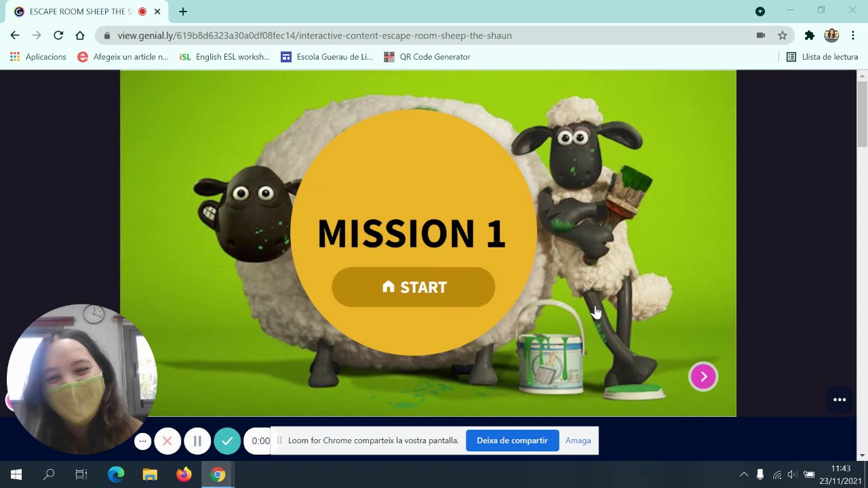Click the address bar URL
The height and width of the screenshot is (488, 868).
tap(315, 35)
